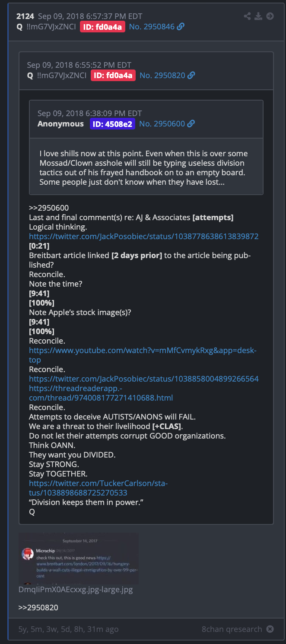Viewport: 286px width, 644px height.
Task: Select the top red ID: fd0a4a badge
Action: click(102, 27)
